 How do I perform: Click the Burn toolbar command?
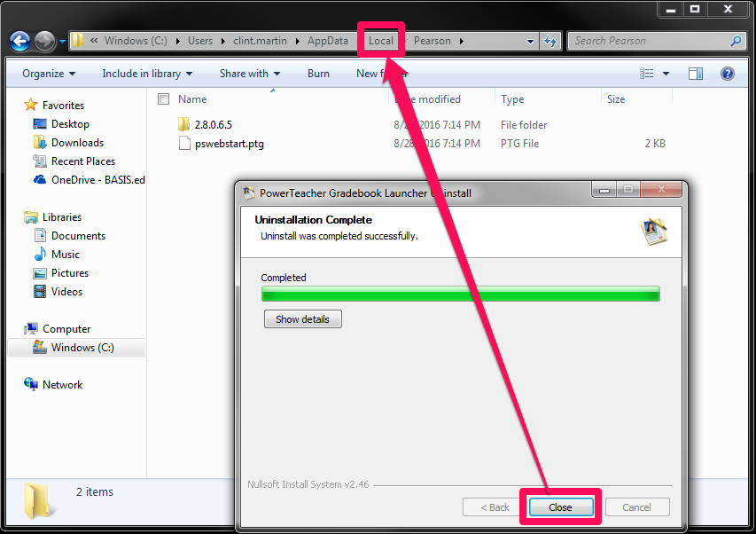(318, 74)
